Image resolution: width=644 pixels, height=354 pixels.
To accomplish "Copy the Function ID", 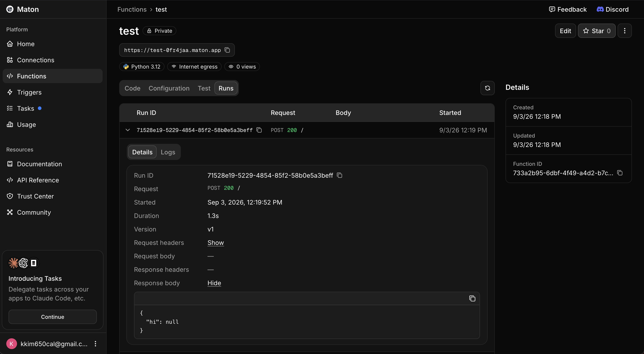I will point(620,173).
